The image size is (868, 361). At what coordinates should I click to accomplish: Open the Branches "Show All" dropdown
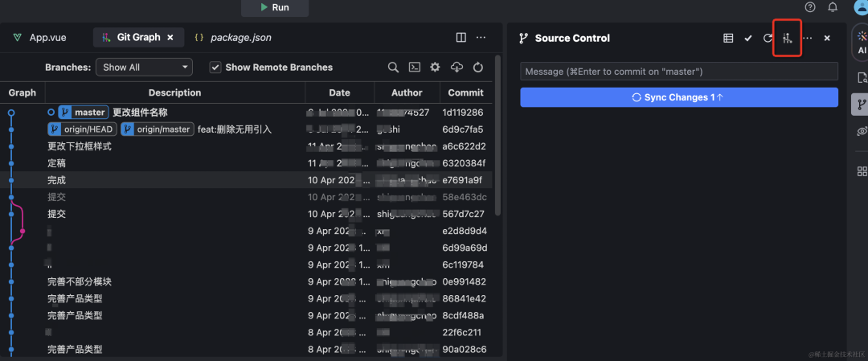[144, 68]
